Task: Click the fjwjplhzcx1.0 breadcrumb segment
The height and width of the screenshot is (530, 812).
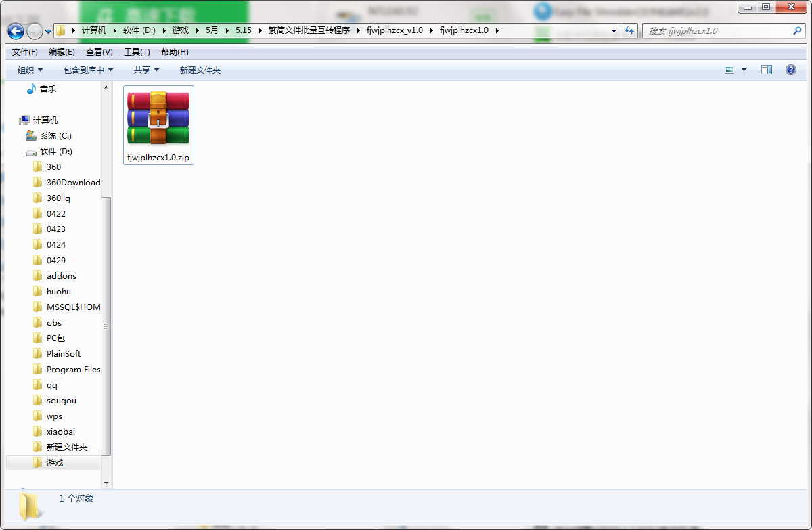Action: pos(464,30)
